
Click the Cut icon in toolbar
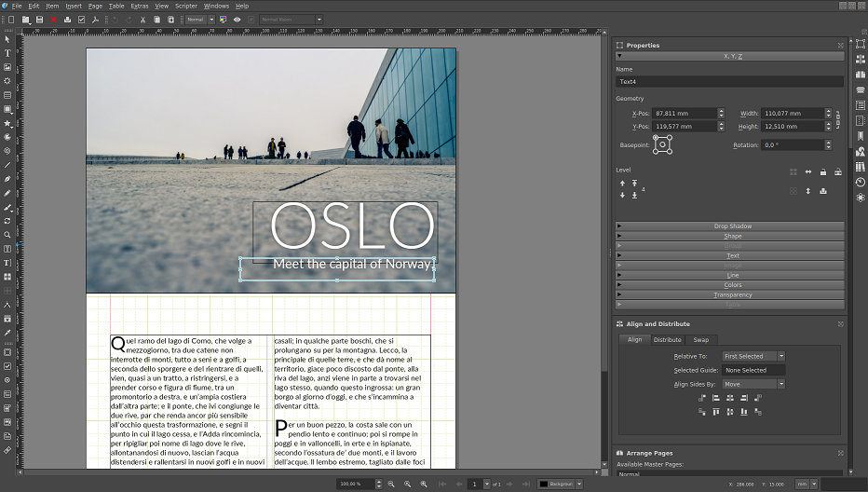click(x=142, y=20)
